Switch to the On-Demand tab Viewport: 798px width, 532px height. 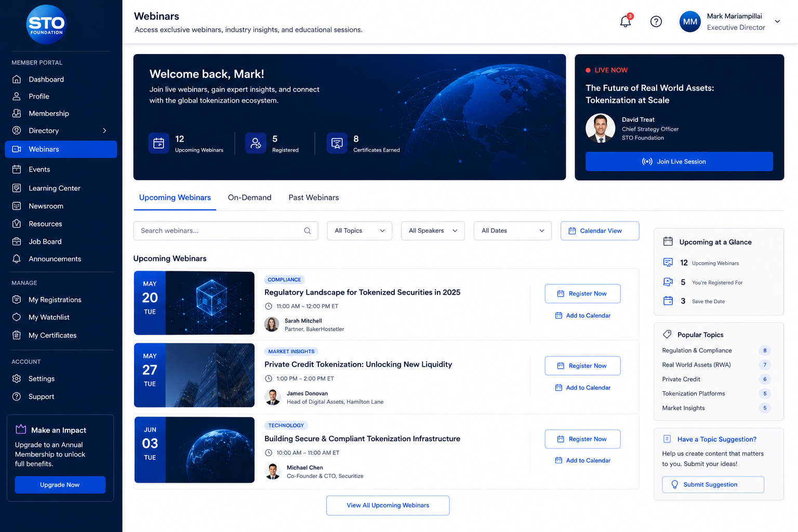[x=250, y=198]
